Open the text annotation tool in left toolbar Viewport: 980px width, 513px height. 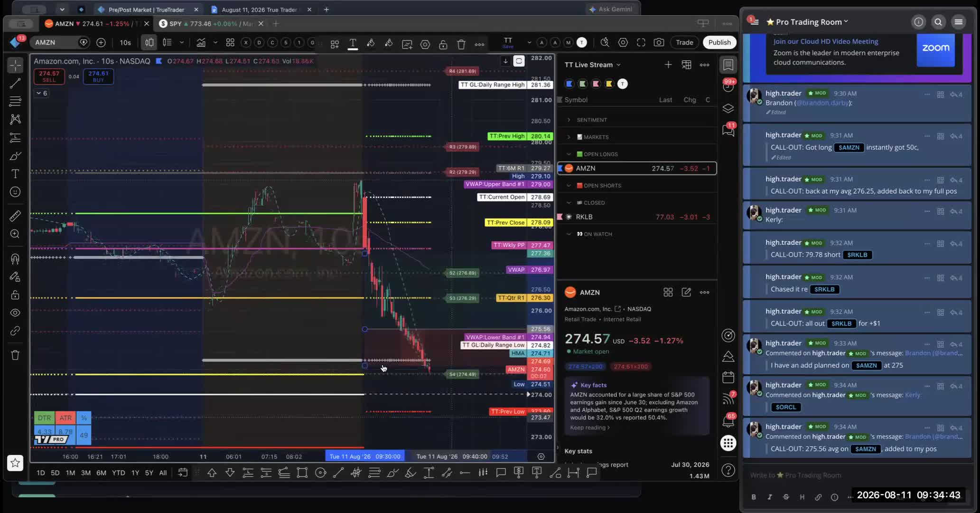click(15, 174)
